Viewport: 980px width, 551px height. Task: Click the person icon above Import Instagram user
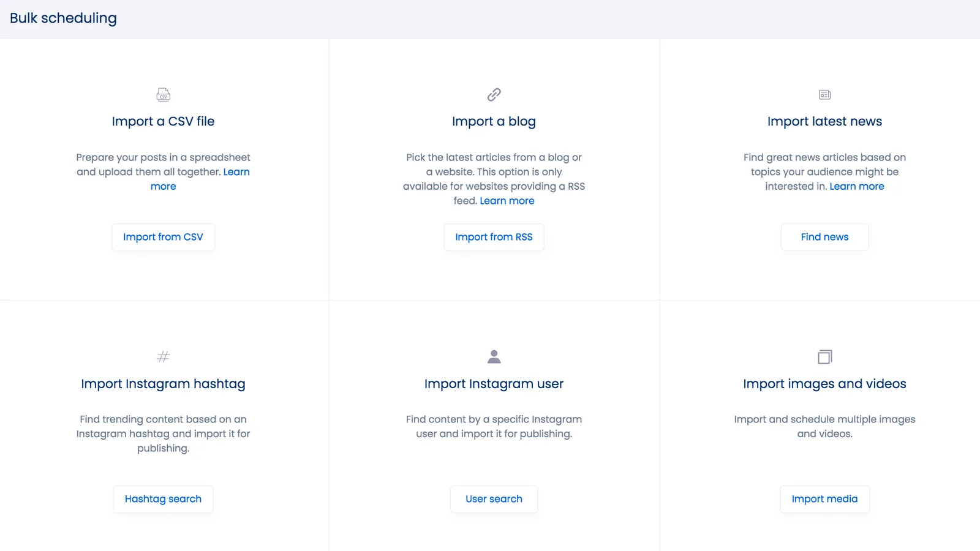point(494,357)
